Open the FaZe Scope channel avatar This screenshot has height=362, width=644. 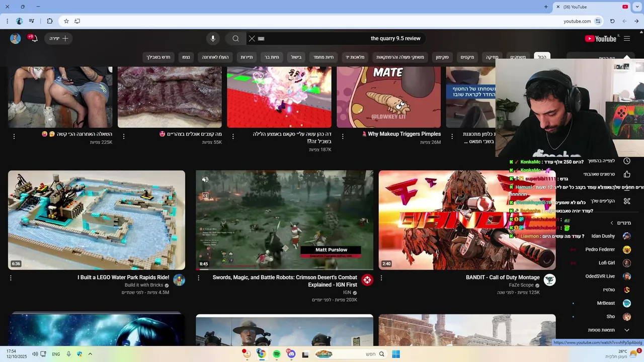[549, 280]
